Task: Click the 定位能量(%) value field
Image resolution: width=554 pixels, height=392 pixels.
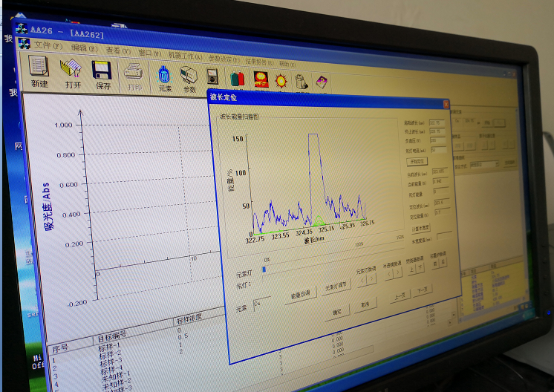Action: [443, 212]
